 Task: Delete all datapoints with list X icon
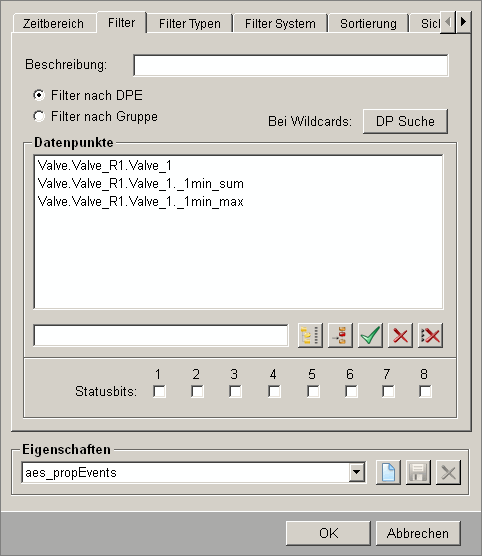click(x=431, y=335)
